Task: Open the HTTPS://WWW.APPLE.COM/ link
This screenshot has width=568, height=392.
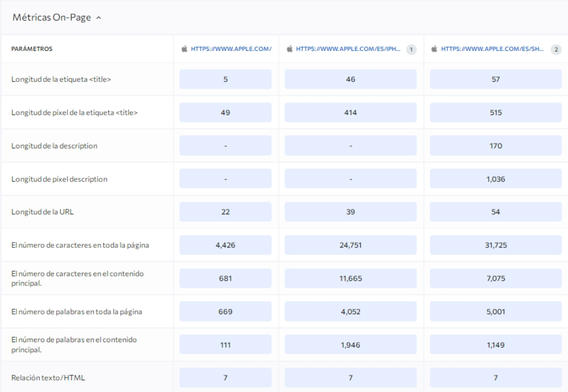Action: click(231, 49)
